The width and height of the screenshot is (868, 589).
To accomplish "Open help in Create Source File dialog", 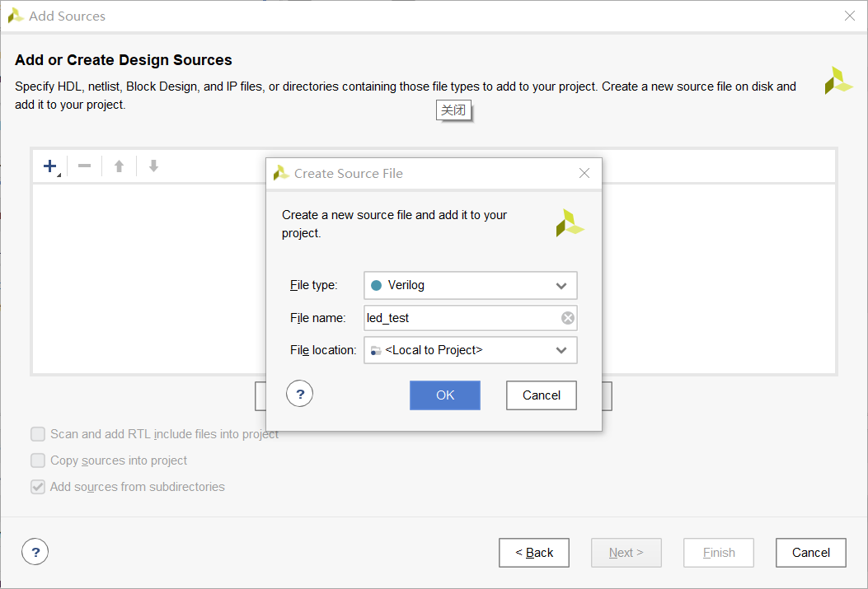I will (299, 394).
